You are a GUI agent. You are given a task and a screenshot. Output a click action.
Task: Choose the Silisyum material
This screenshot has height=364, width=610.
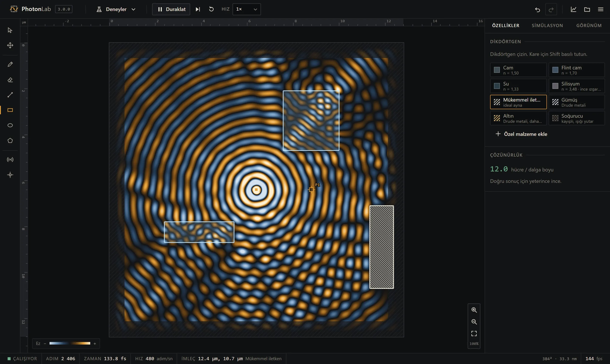[x=577, y=86]
